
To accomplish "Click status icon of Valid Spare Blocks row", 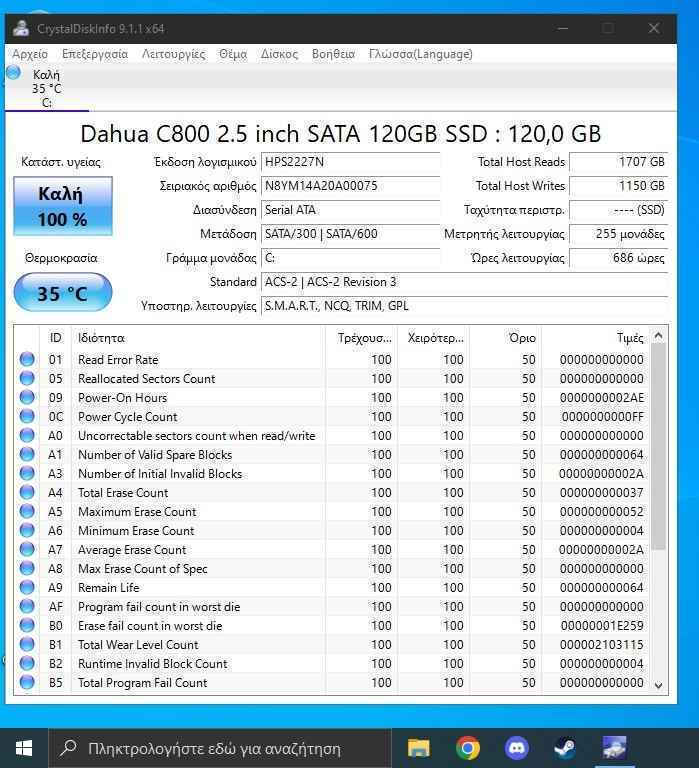I will pyautogui.click(x=27, y=454).
